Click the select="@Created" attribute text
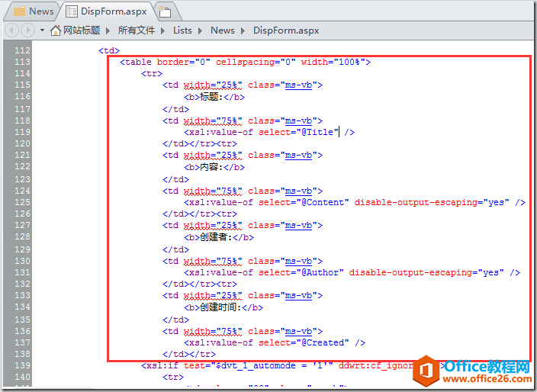537x392 pixels. 304,342
